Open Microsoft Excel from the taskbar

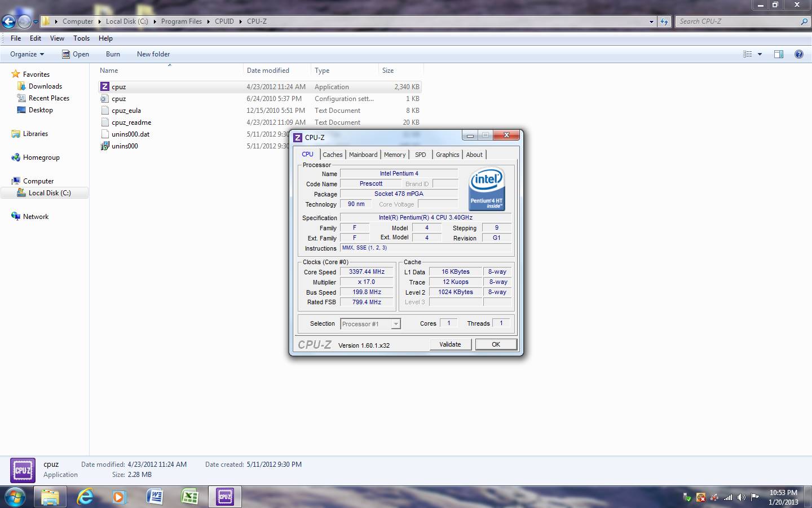tap(190, 497)
